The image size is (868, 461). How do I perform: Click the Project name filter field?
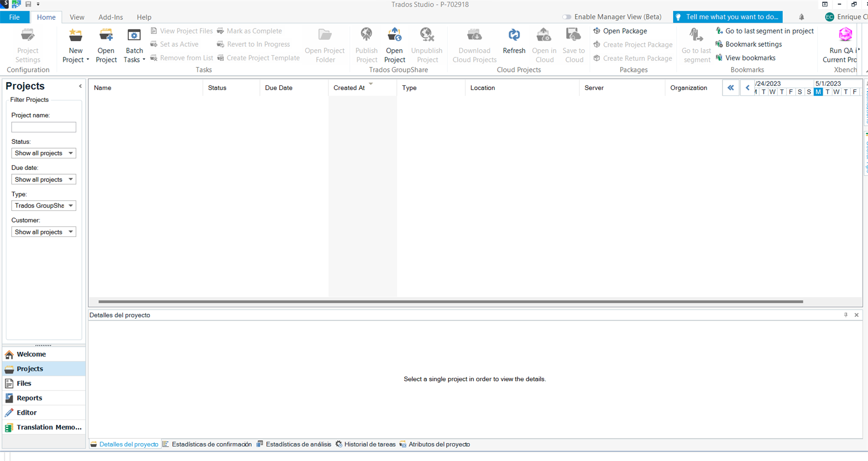coord(44,127)
